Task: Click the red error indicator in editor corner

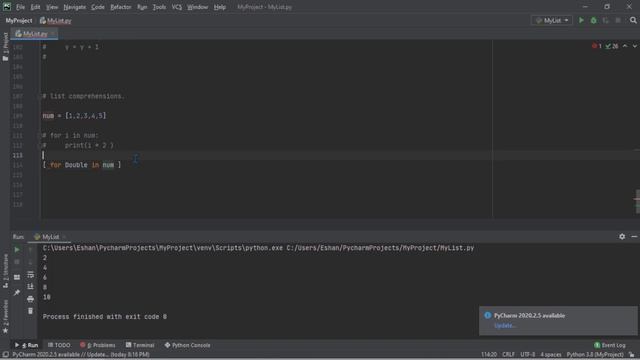Action: pyautogui.click(x=597, y=46)
